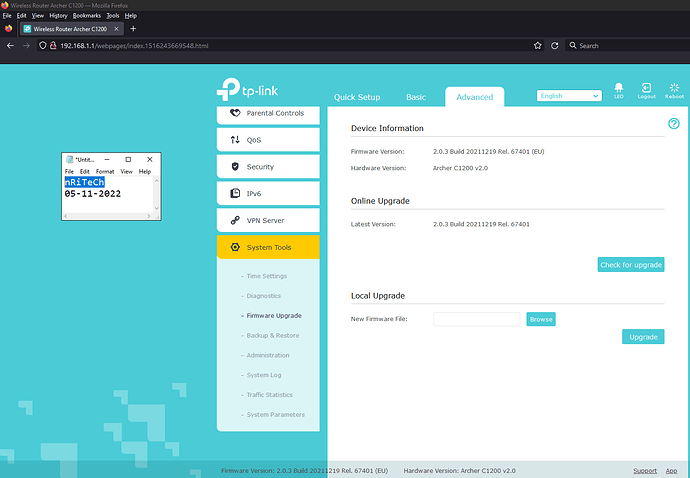The image size is (690, 478).
Task: Click the Upgrade button
Action: [643, 337]
